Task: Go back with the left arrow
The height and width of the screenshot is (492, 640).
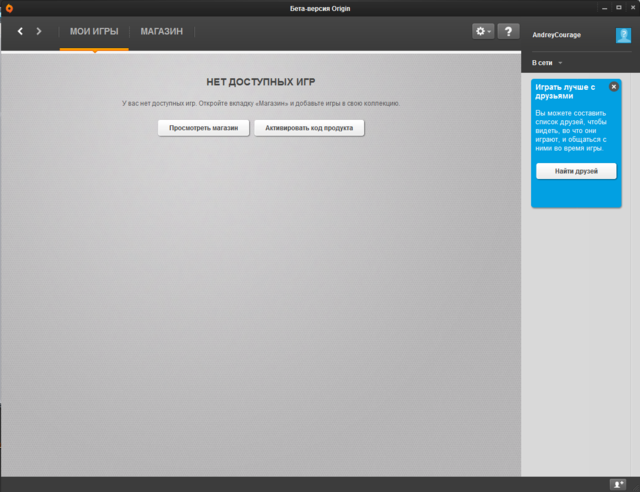Action: [20, 32]
